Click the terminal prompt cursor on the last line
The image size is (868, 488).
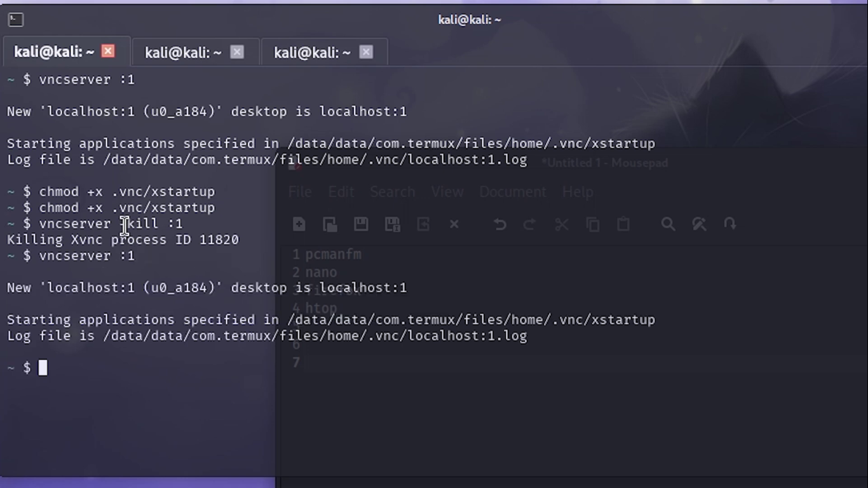43,368
